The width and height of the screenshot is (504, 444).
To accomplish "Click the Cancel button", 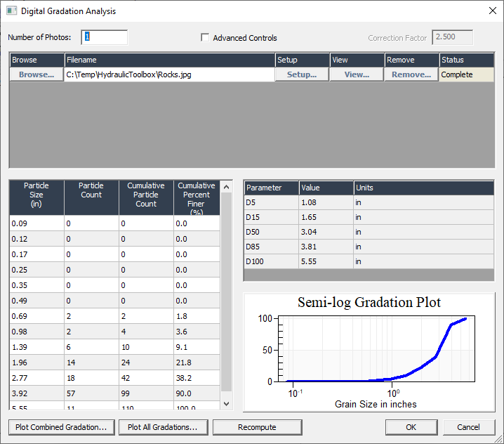I will tap(469, 427).
